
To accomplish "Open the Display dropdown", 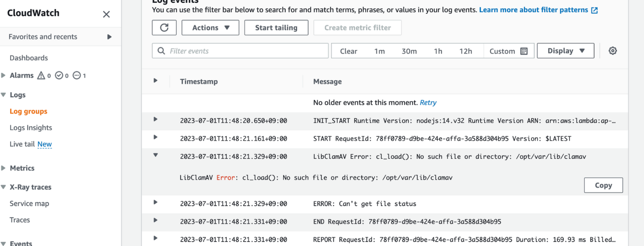I will point(565,51).
